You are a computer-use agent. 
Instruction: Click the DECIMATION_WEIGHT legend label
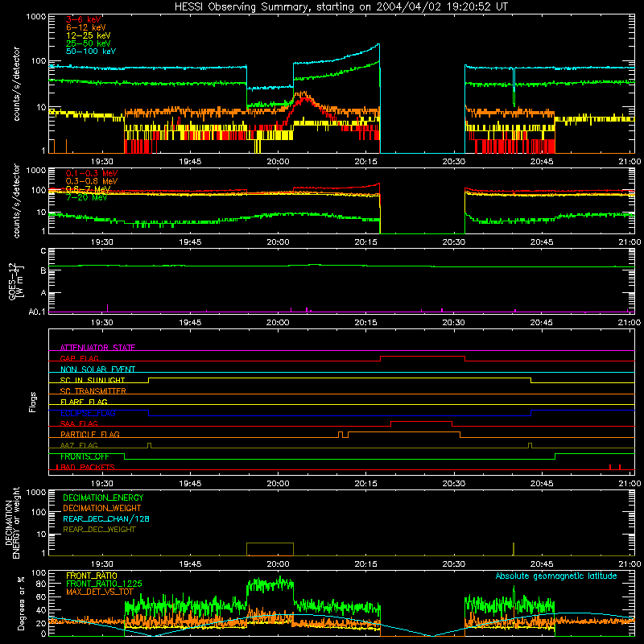[x=102, y=508]
